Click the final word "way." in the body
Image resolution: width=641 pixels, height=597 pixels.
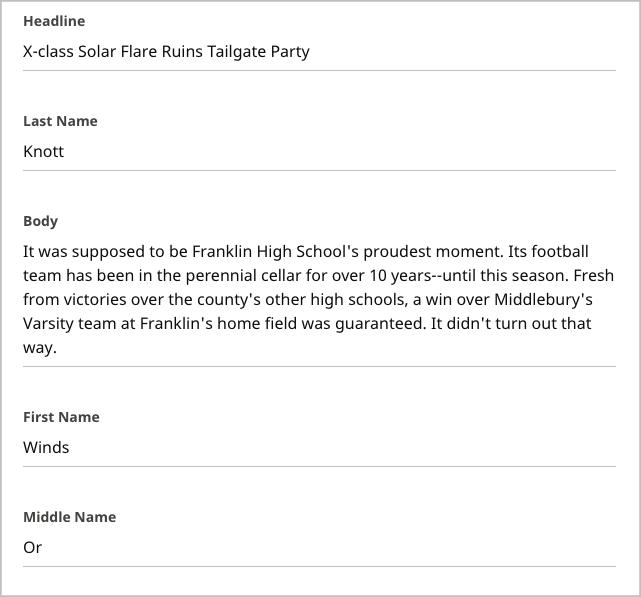tap(41, 348)
